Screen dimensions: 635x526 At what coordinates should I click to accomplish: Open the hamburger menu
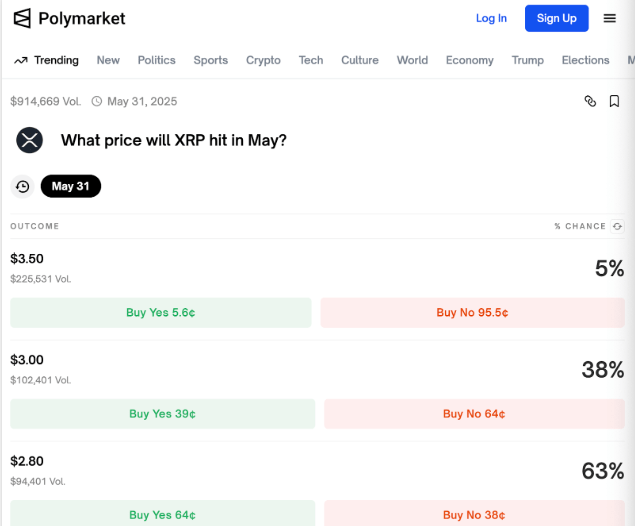(609, 18)
